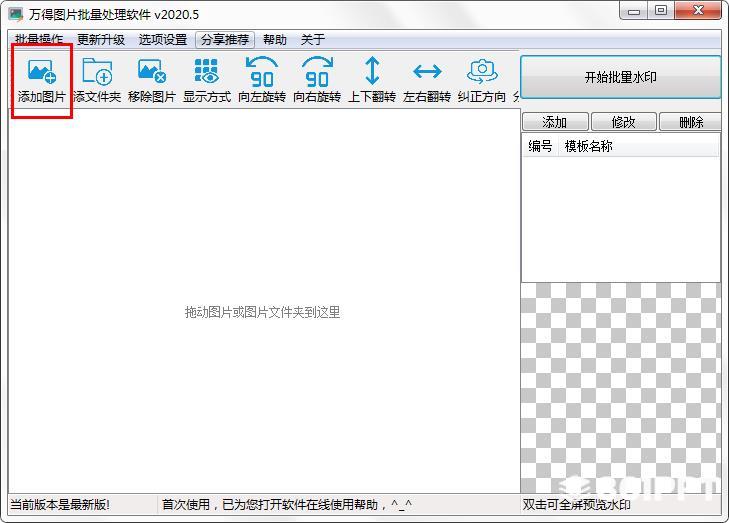The height and width of the screenshot is (523, 729).
Task: Open the 显示方式 (Display Mode) icon
Action: (x=207, y=72)
